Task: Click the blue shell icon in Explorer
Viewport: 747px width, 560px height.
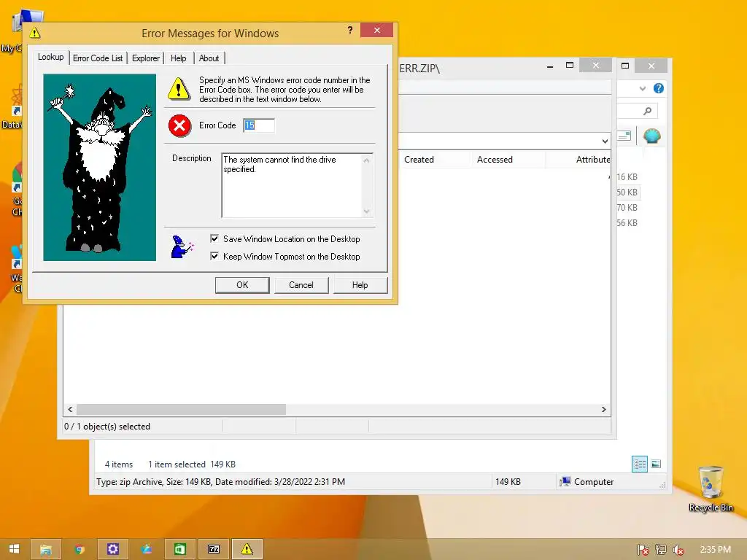Action: [651, 136]
